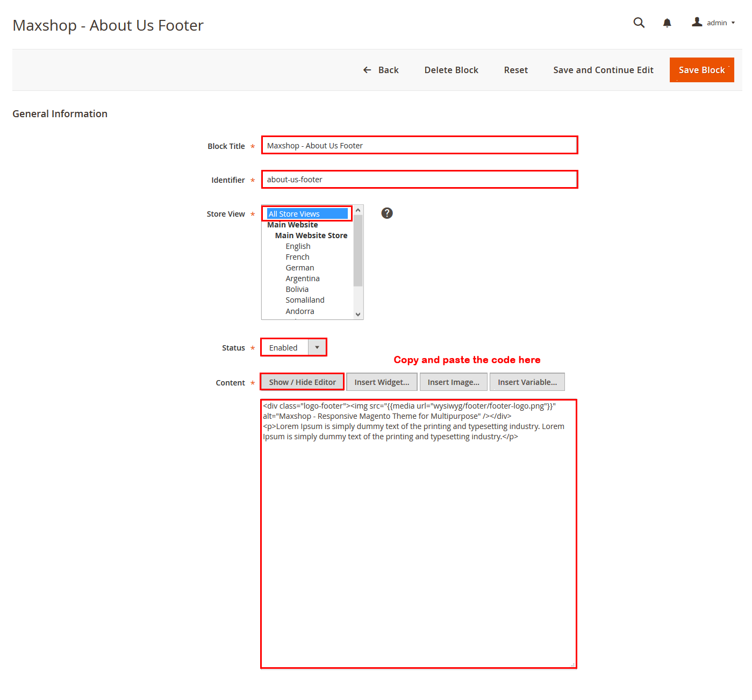
Task: Click the Enabled status select box
Action: pyautogui.click(x=293, y=347)
